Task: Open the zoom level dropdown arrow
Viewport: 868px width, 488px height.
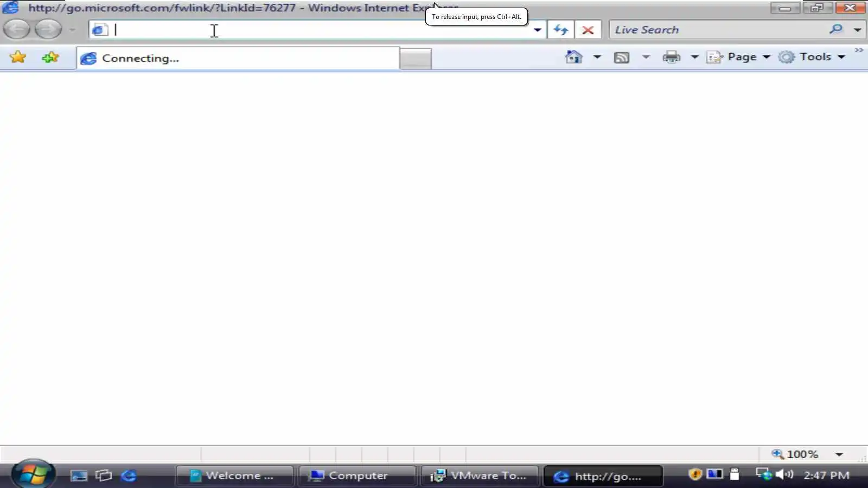Action: pos(839,454)
